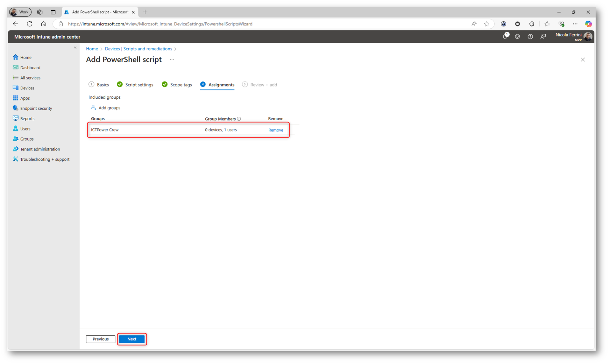
Task: Open the Copilot sidebar icon
Action: click(x=588, y=24)
